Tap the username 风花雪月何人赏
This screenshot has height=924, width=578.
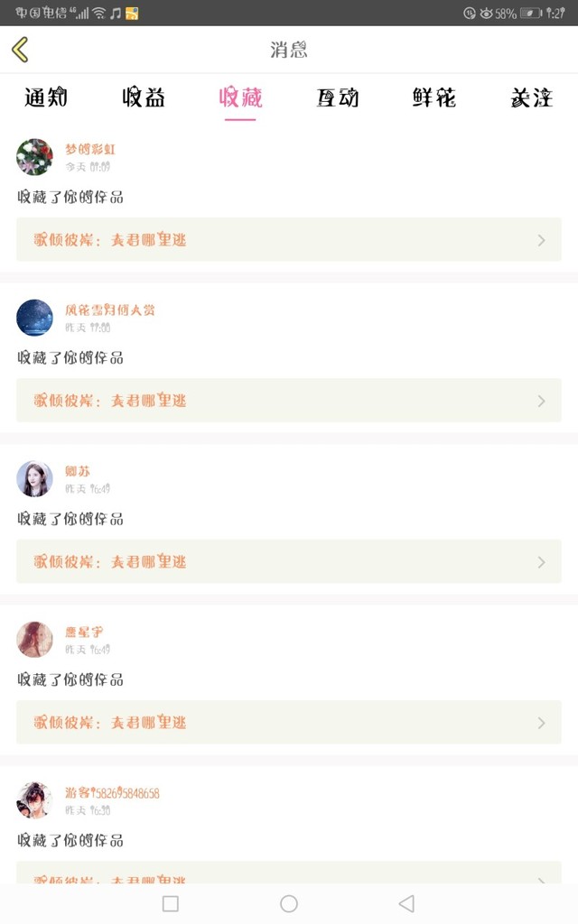point(110,310)
